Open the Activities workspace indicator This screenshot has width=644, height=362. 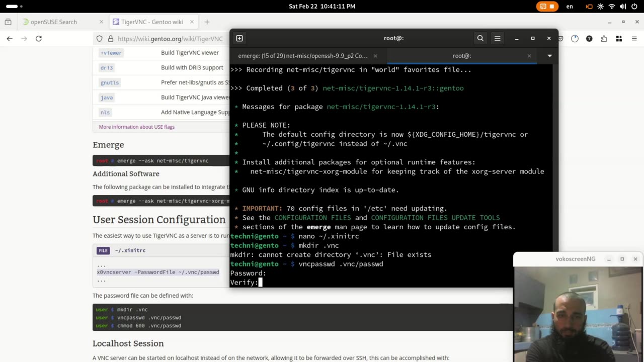[x=15, y=7]
